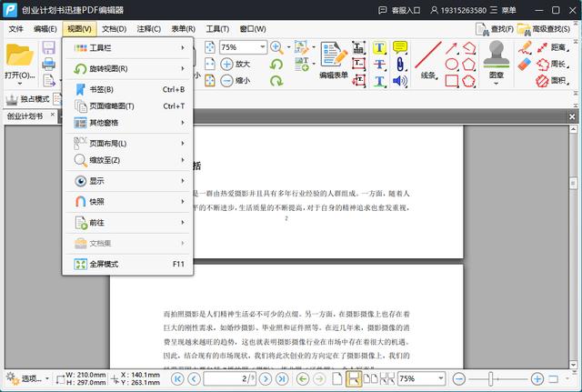Expand 页面布局(L) submenu arrow
The width and height of the screenshot is (582, 392).
(183, 144)
